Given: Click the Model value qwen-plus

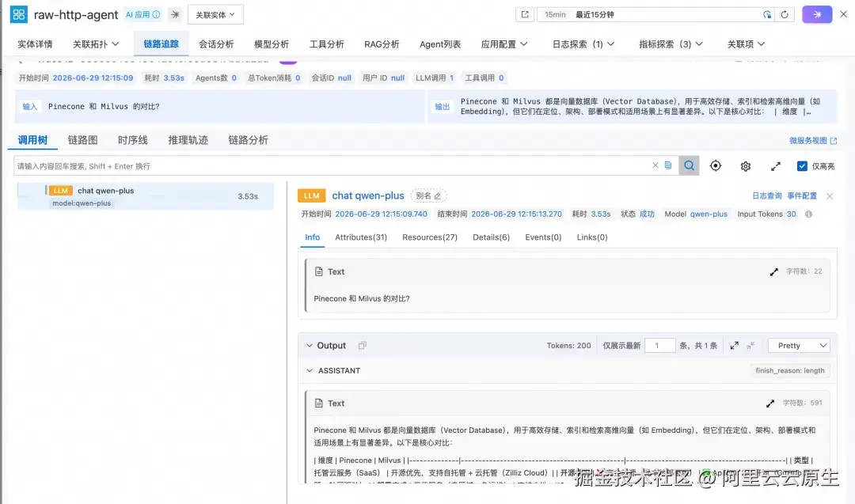Looking at the screenshot, I should (x=709, y=214).
